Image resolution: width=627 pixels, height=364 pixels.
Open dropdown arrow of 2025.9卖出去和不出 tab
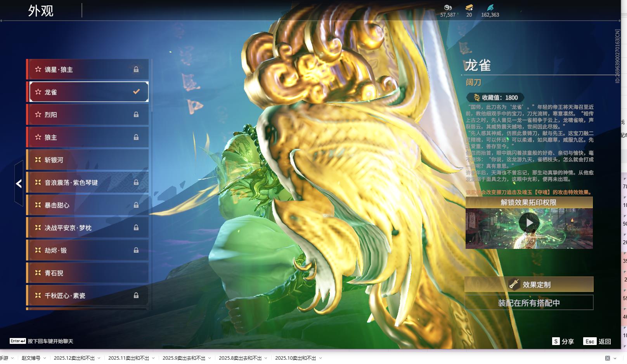(x=210, y=358)
